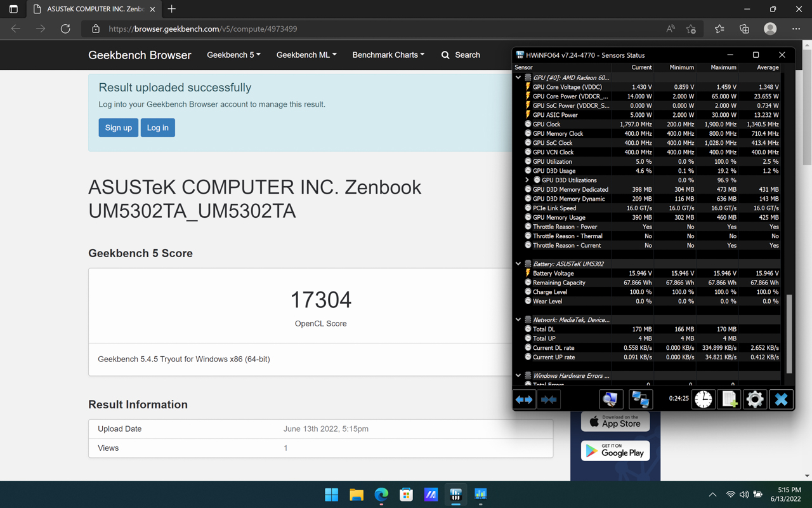Click Search in Geekbench navbar
The image size is (812, 508).
(x=461, y=55)
